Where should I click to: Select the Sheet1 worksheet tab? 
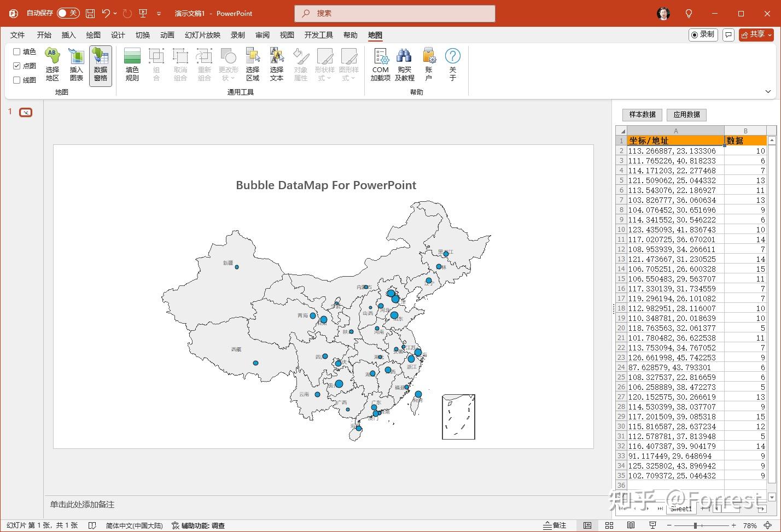click(x=681, y=508)
